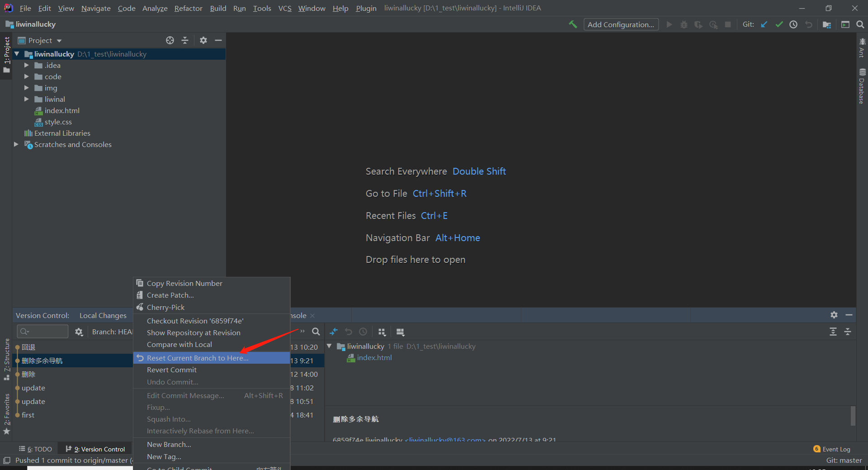Hide the Project panel with minus icon
Image resolution: width=868 pixels, height=470 pixels.
218,40
